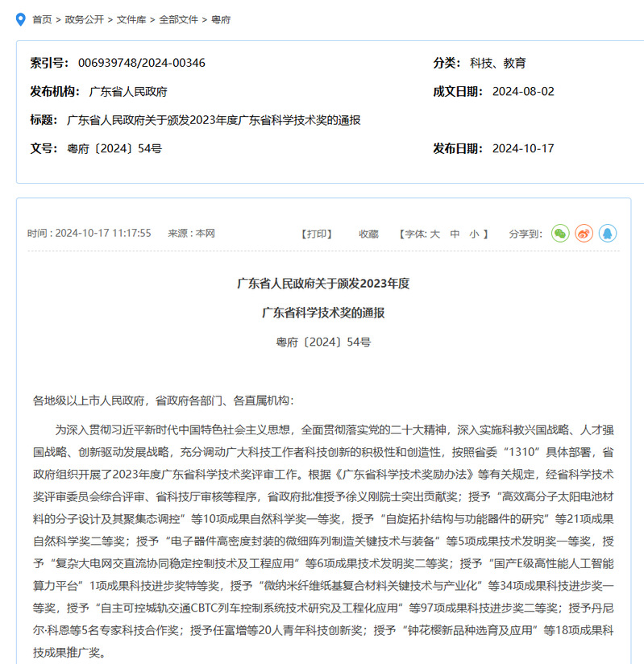644x664 pixels.
Task: Click the 发布日期 value 2024-10-17
Action: click(x=523, y=148)
